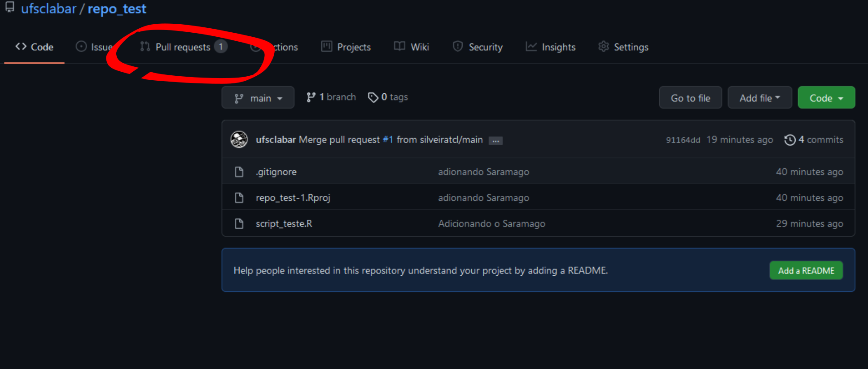Open repo_test-1.Rproj commit message adionando Saramago
Image resolution: width=868 pixels, height=369 pixels.
click(483, 198)
